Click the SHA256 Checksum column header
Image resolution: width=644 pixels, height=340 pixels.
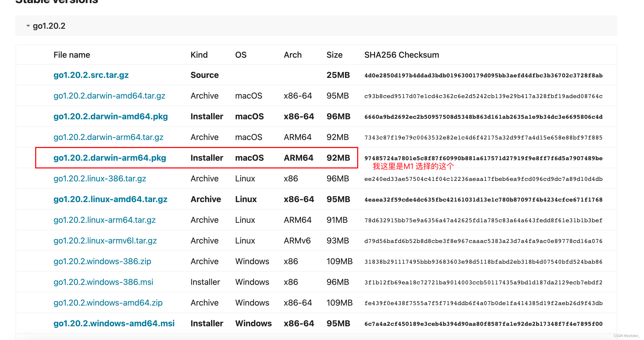tap(402, 55)
